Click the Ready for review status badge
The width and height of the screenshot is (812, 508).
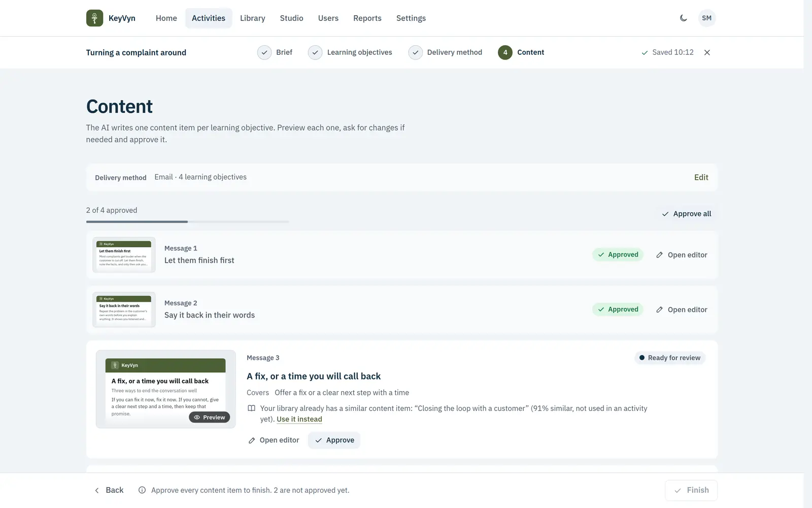(x=669, y=358)
